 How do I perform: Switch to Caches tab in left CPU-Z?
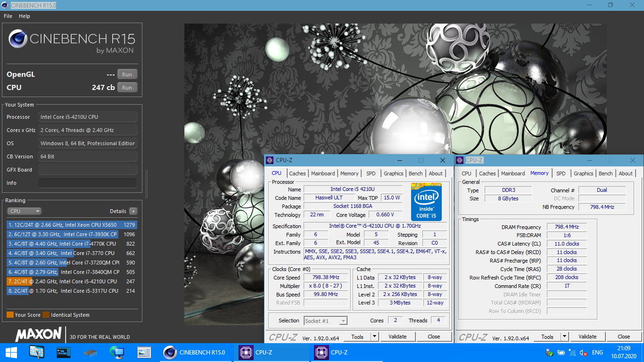[x=297, y=173]
